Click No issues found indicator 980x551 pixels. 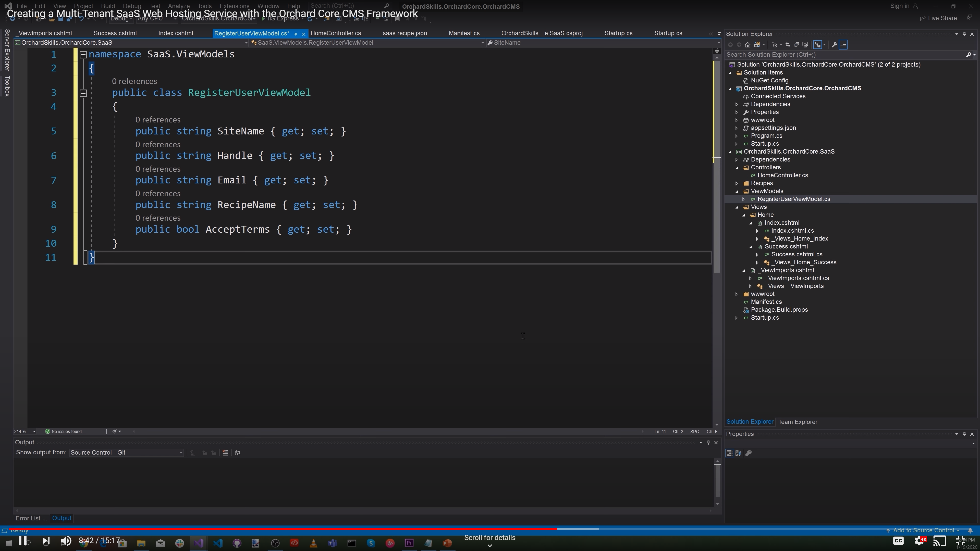(64, 432)
